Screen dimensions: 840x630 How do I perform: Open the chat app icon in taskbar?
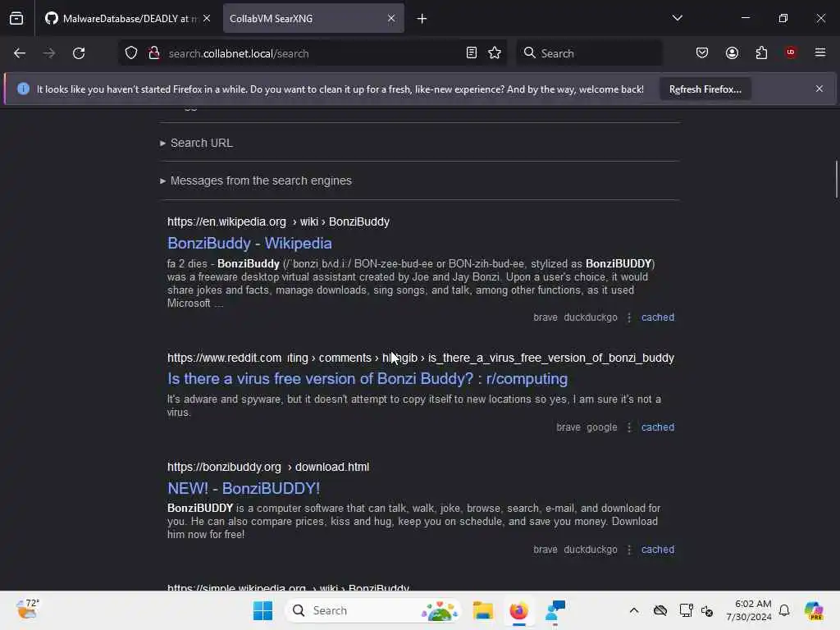click(x=555, y=610)
